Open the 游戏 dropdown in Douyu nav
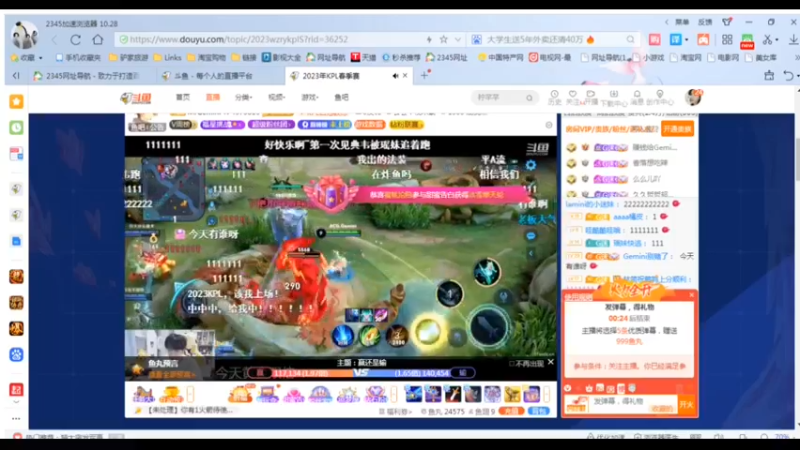This screenshot has width=800, height=450. pos(309,97)
